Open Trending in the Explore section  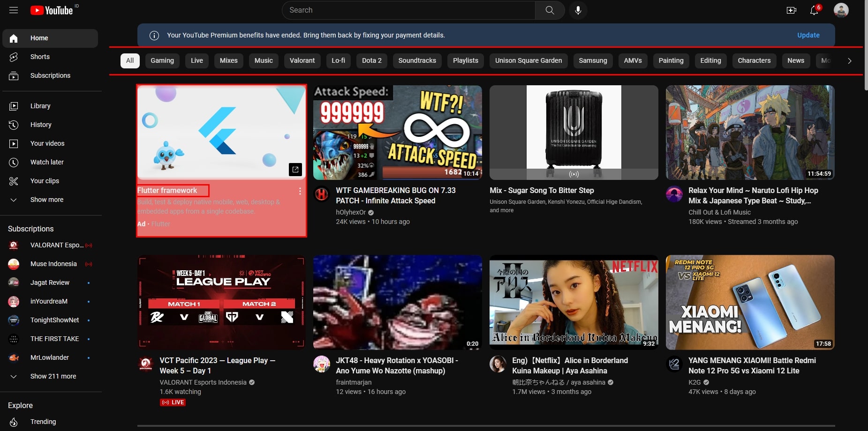[43, 422]
